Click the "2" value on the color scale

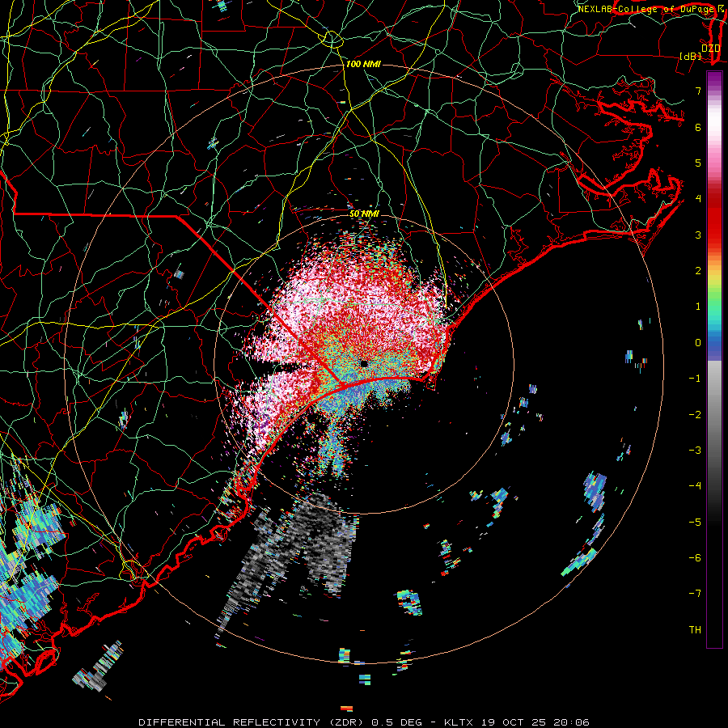tap(698, 271)
